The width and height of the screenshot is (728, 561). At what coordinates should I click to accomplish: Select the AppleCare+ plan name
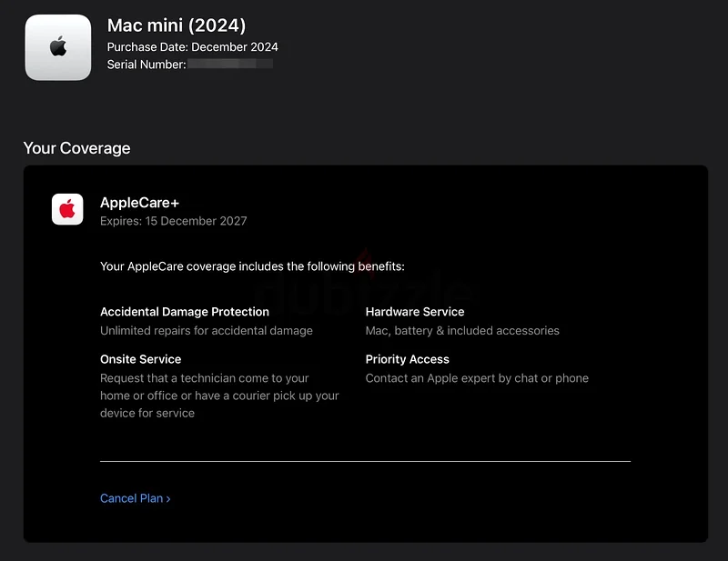point(140,203)
